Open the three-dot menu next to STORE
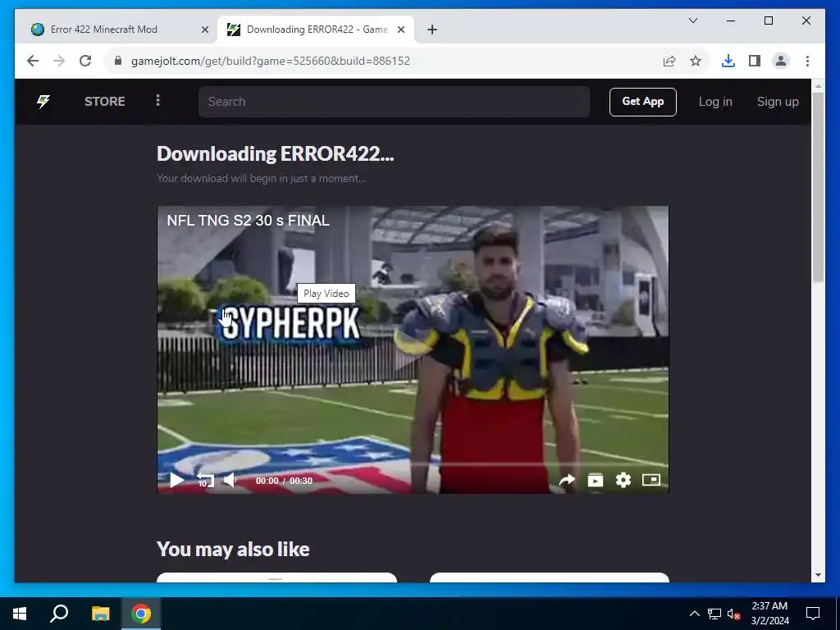 (157, 101)
